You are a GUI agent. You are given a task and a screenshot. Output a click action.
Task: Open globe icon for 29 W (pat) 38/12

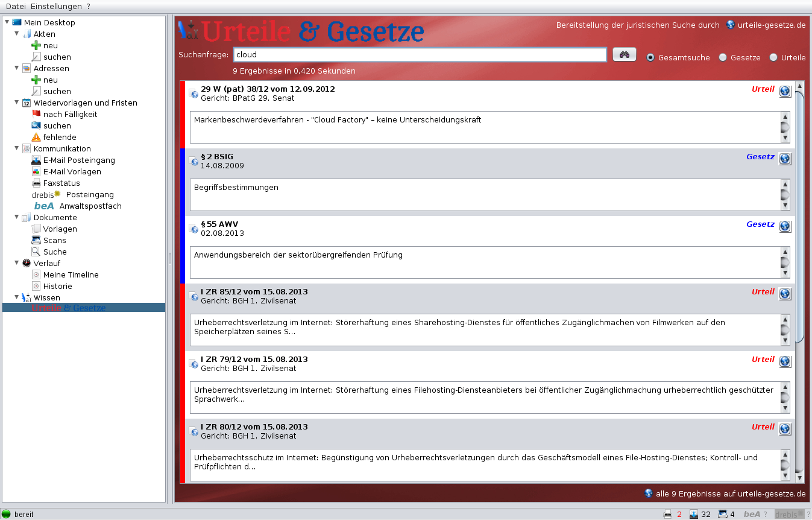coord(785,91)
